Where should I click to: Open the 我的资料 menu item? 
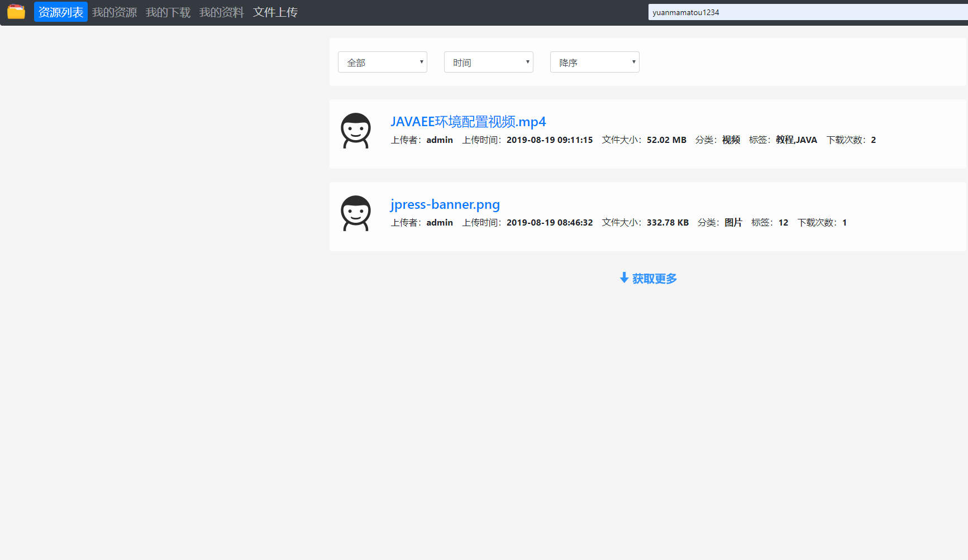pos(221,12)
